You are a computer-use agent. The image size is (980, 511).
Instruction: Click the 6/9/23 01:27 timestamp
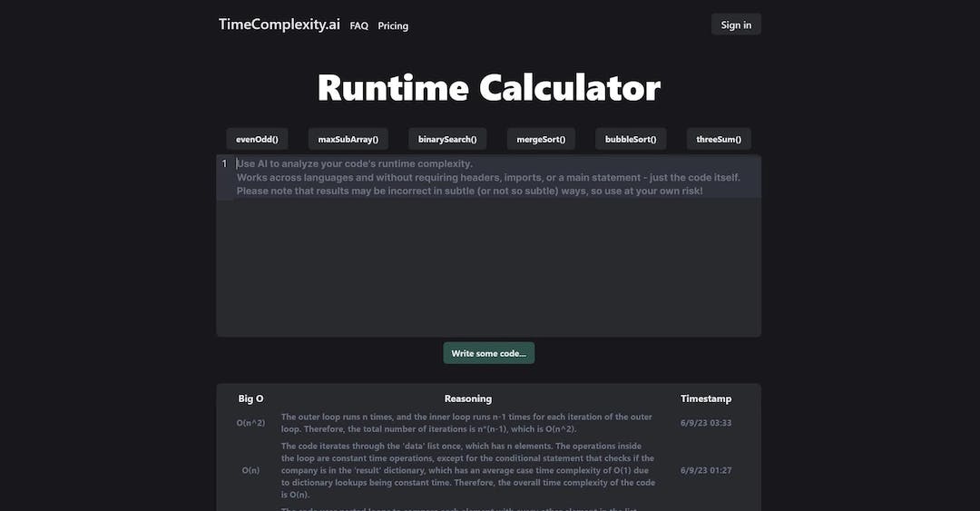point(706,470)
